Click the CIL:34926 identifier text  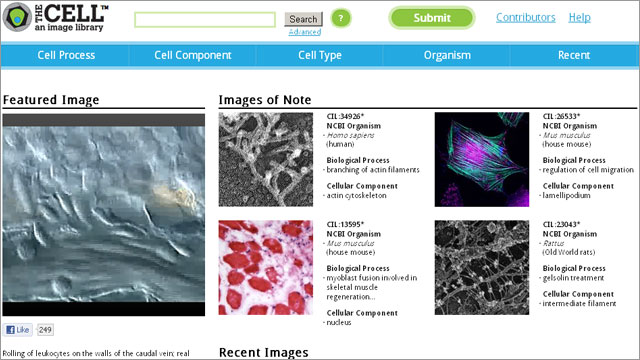click(345, 116)
